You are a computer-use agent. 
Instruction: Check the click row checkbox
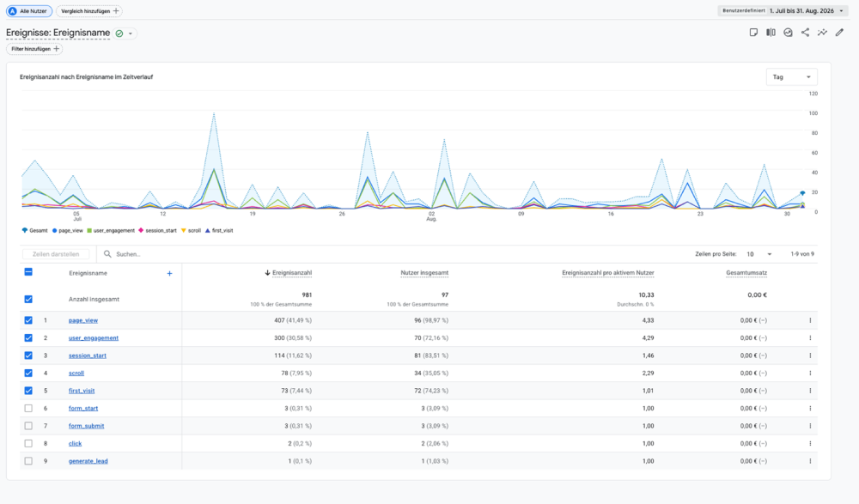click(28, 443)
